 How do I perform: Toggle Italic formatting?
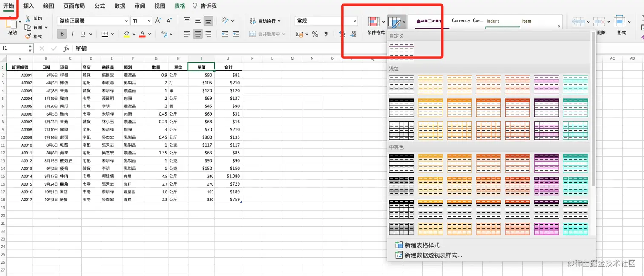pos(73,34)
